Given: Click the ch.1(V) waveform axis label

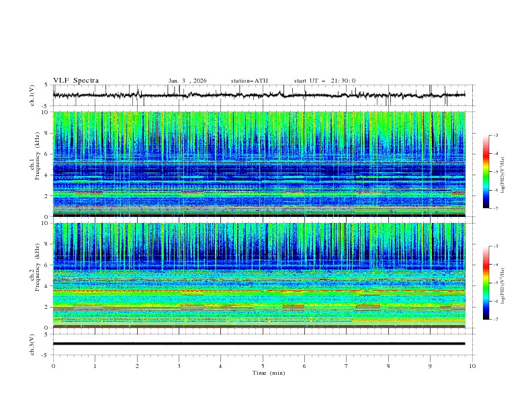Looking at the screenshot, I should 32,95.
